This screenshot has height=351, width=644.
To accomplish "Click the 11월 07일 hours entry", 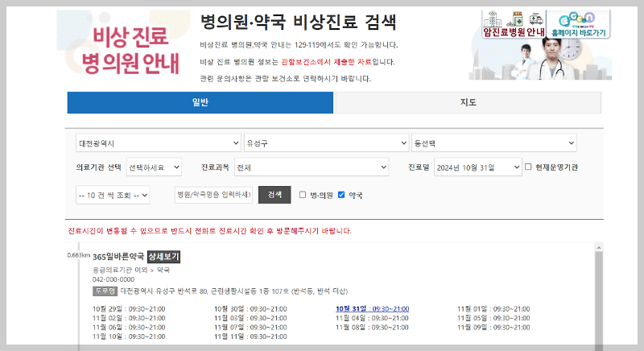I will (250, 328).
